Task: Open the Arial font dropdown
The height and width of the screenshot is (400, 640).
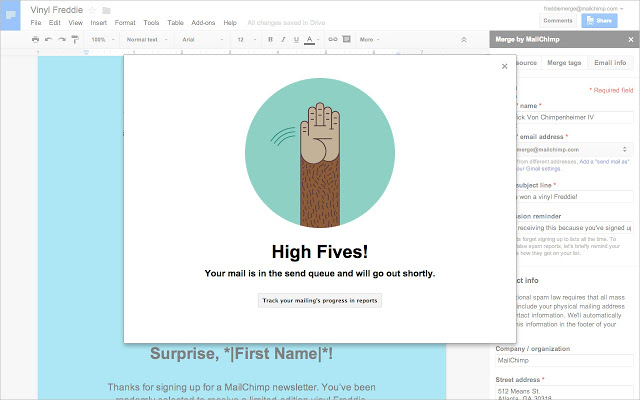Action: pyautogui.click(x=202, y=40)
